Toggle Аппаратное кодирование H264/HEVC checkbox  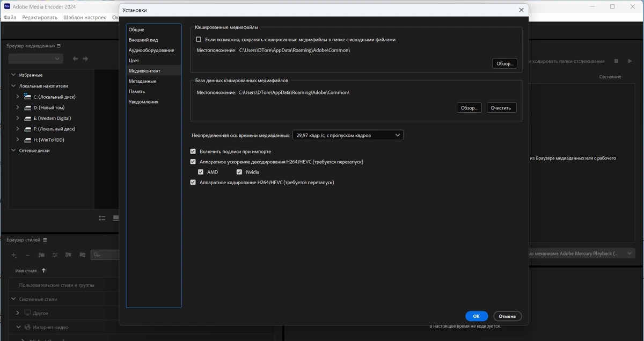point(193,183)
